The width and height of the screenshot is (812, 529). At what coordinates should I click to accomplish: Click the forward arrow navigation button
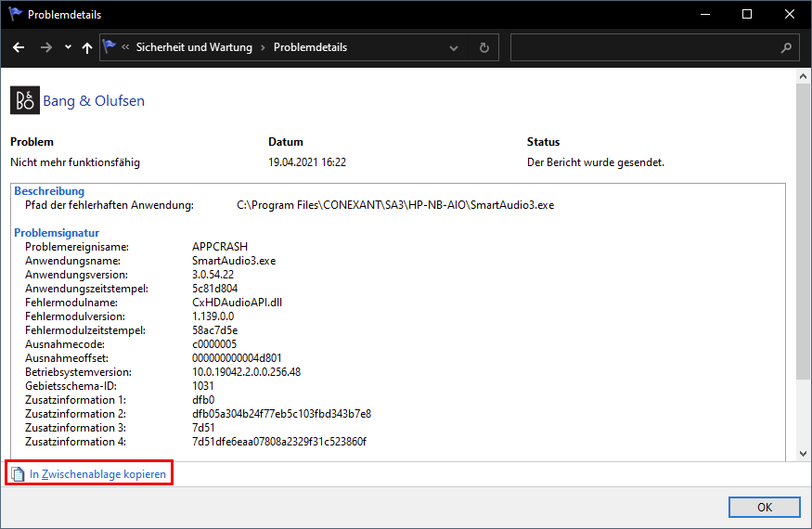46,47
